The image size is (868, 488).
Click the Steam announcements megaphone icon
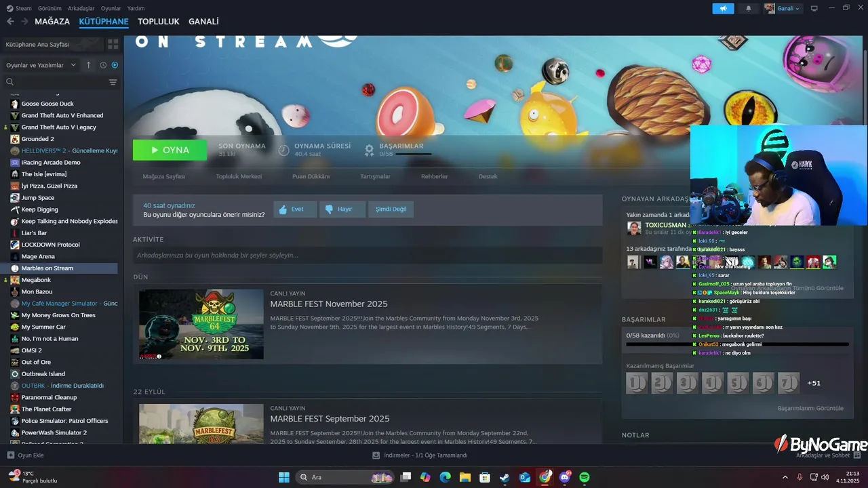723,8
